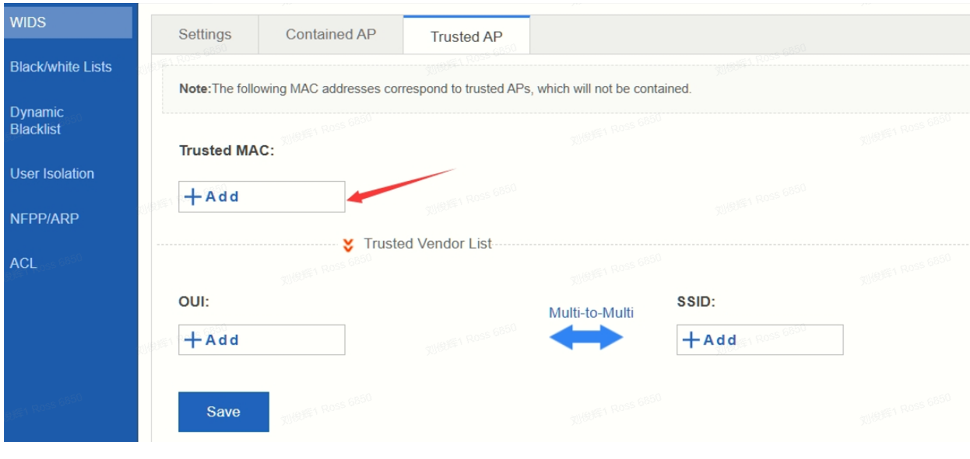The width and height of the screenshot is (970, 459).
Task: Open the Contained AP tab
Action: (330, 35)
